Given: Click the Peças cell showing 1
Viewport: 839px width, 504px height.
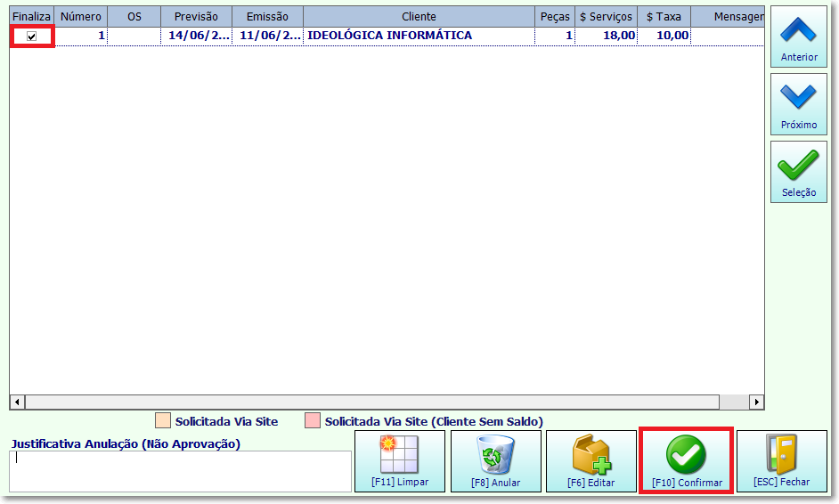Looking at the screenshot, I should point(555,36).
